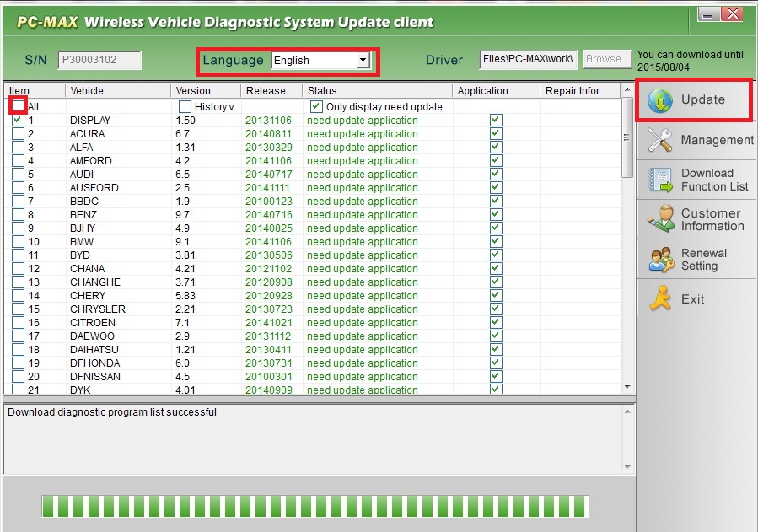Click the green download progress bar

pyautogui.click(x=314, y=506)
